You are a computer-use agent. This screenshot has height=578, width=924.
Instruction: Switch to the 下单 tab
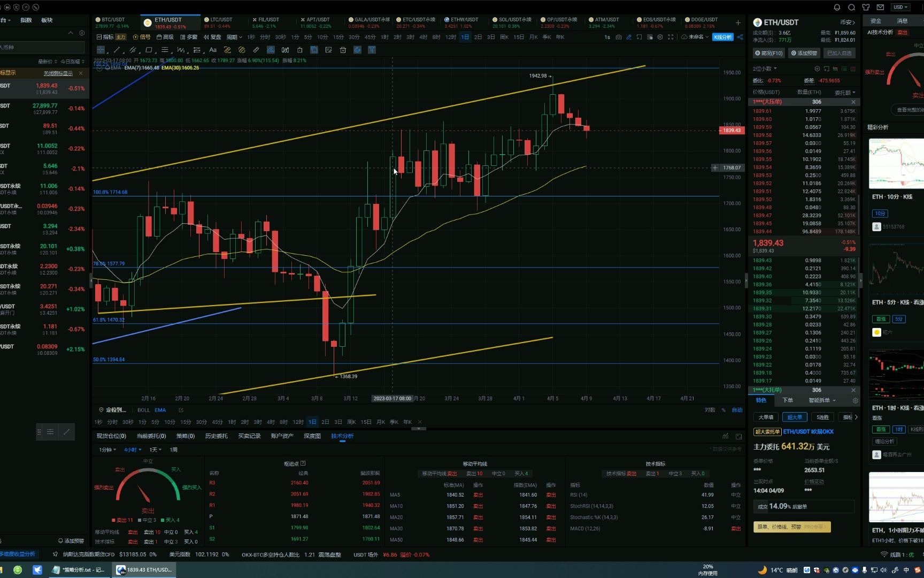coord(788,400)
